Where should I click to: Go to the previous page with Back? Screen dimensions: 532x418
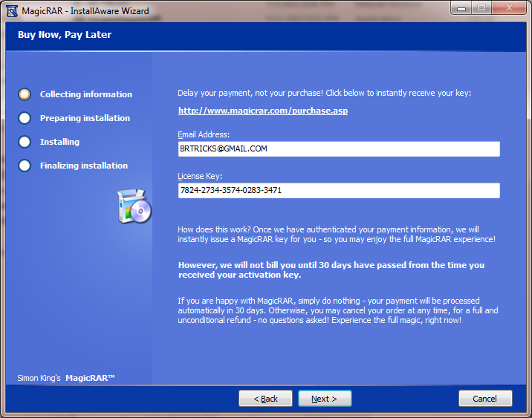[265, 399]
